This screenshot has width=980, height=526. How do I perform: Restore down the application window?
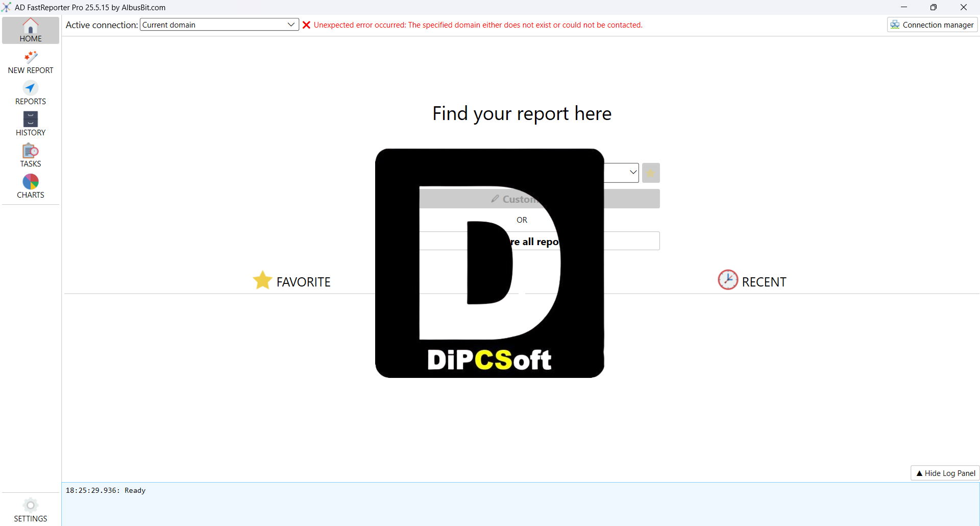[934, 7]
